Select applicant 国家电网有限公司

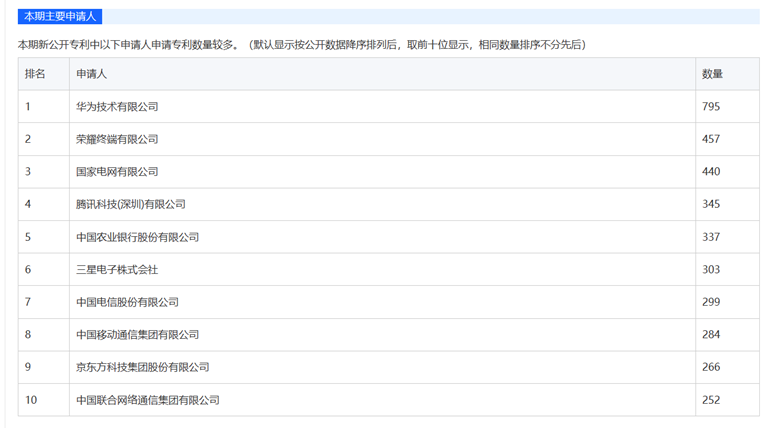coord(117,172)
